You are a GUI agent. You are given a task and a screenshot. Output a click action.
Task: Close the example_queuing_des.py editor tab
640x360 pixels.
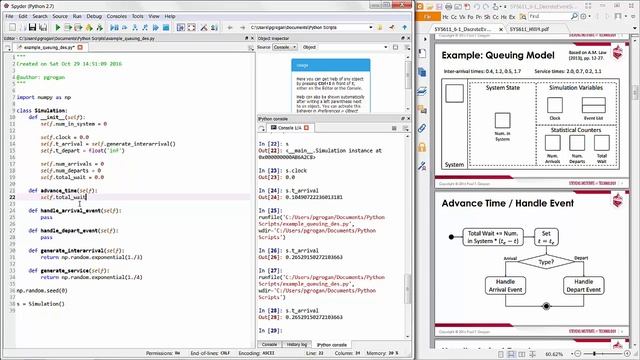(x=80, y=47)
